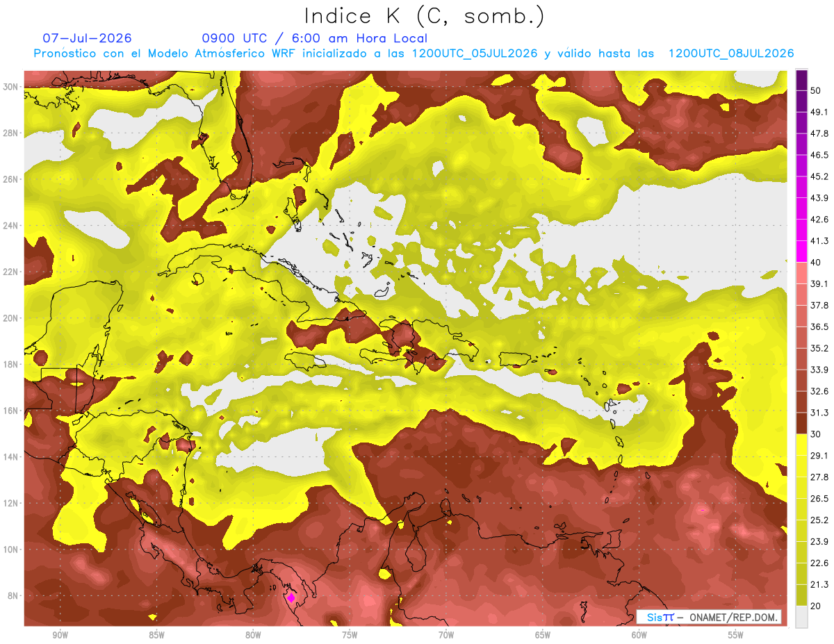Click the gray swatch below 20 on color scale
This screenshot has height=644, width=834.
click(x=801, y=617)
